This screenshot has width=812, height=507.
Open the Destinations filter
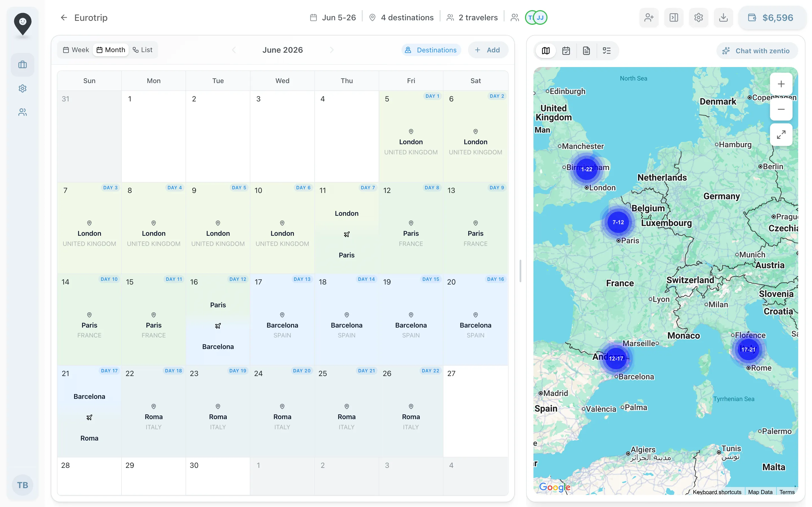(431, 50)
